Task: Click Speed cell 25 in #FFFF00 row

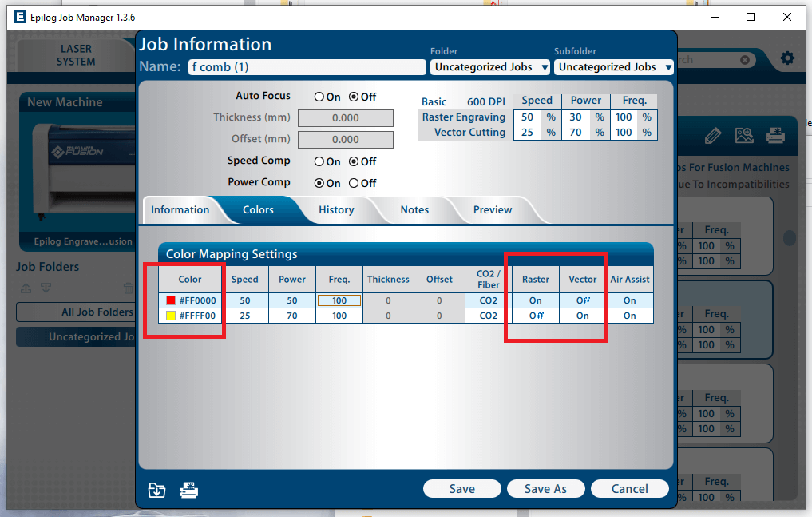Action: pyautogui.click(x=245, y=316)
